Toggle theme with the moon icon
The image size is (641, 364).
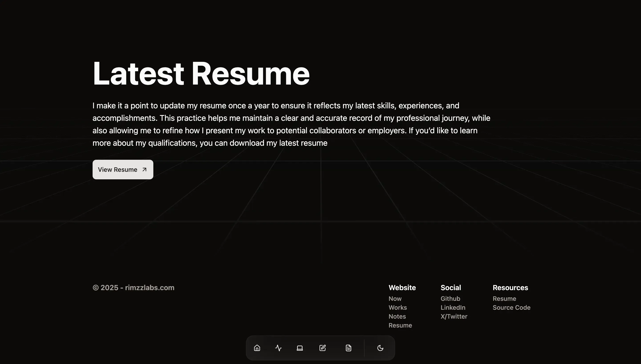click(x=380, y=348)
